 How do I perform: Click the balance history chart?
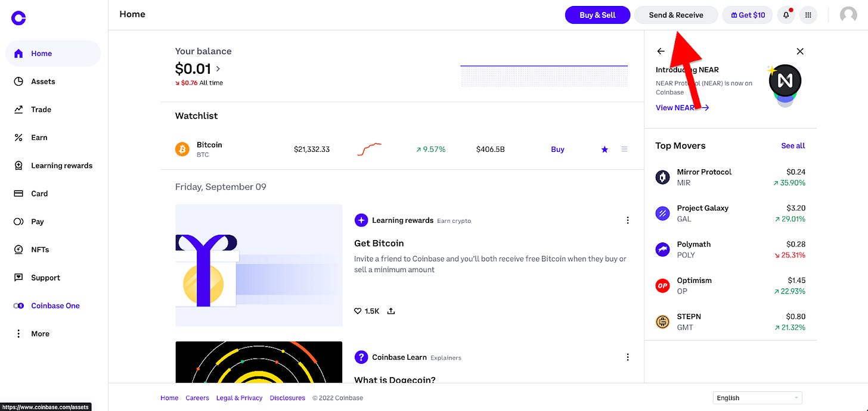544,76
